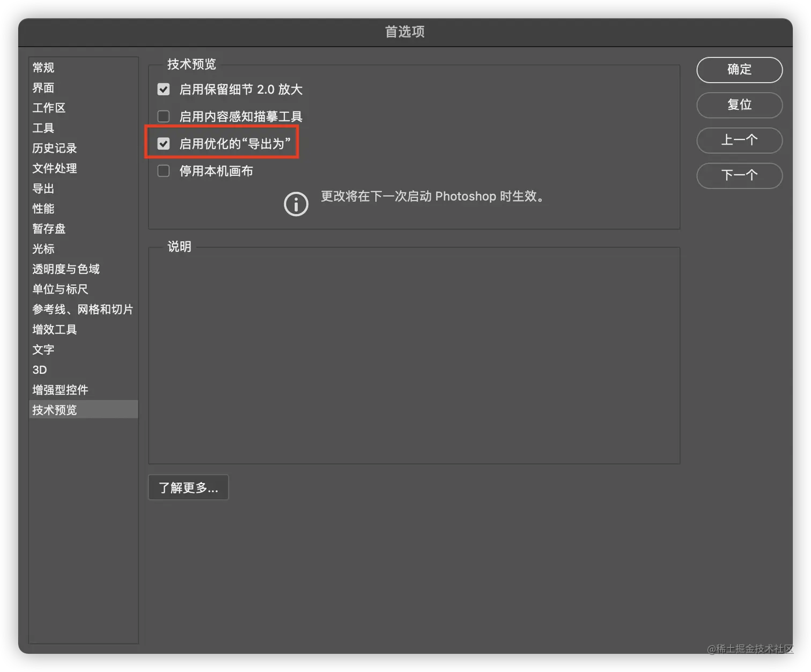Toggle 启用优化的"导出为" checkbox
This screenshot has height=672, width=811.
[164, 144]
